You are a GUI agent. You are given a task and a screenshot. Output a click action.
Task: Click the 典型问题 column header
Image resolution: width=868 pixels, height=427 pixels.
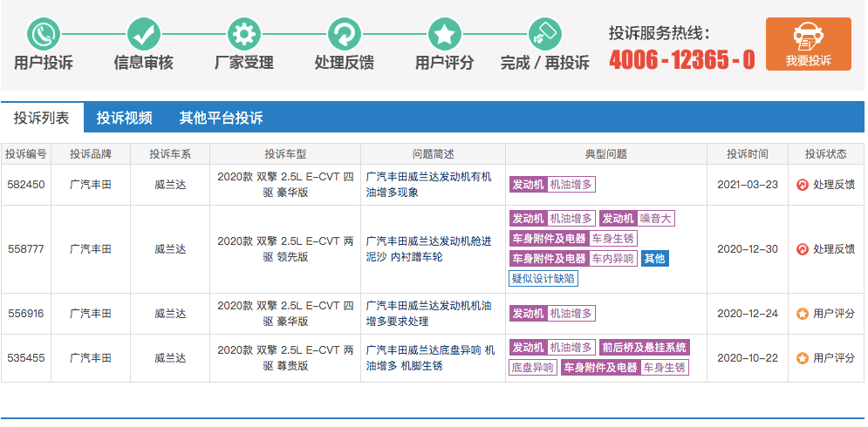click(606, 154)
